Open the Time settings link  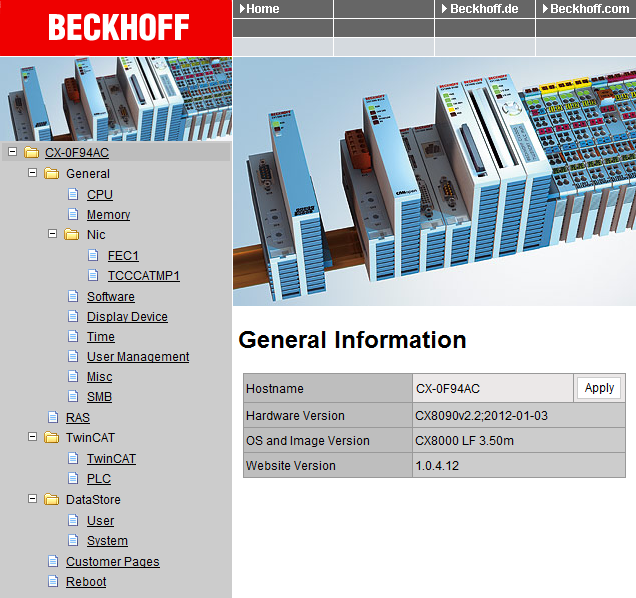[101, 337]
